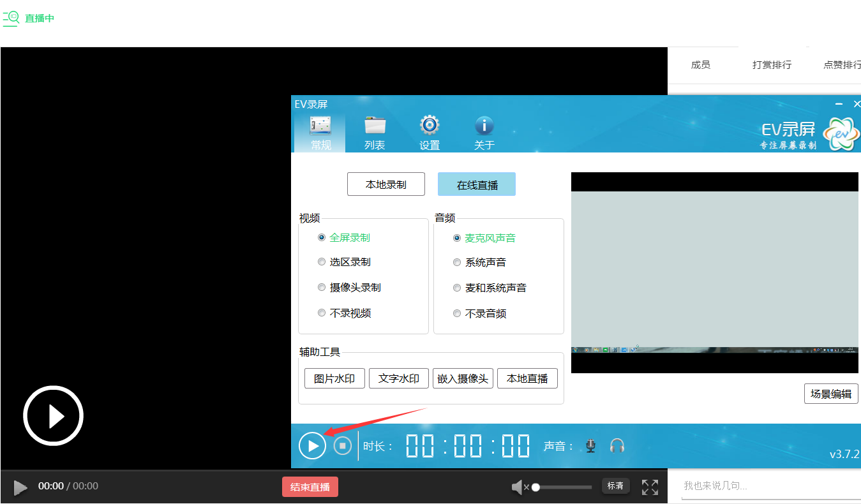Image resolution: width=861 pixels, height=504 pixels.
Task: Select 不录音频 option
Action: (479, 313)
